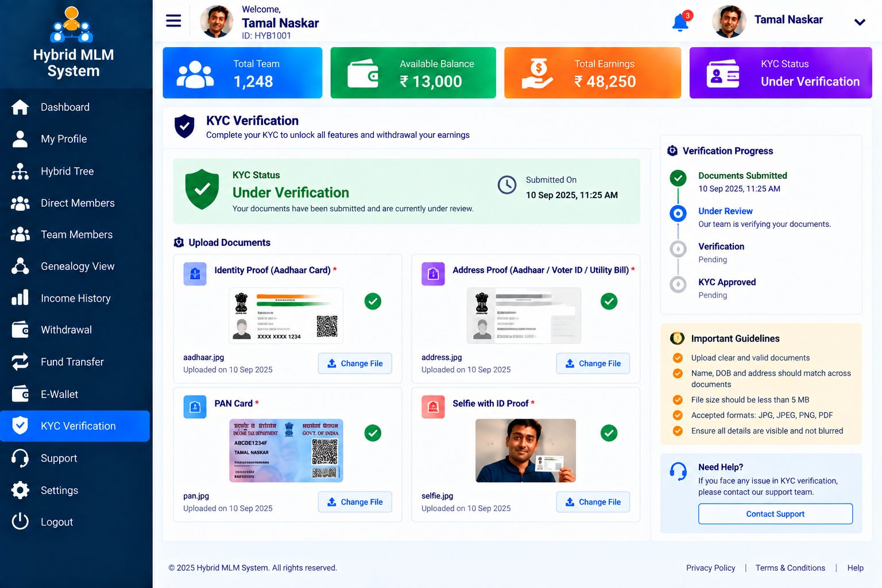The width and height of the screenshot is (882, 588).
Task: Click the Identity Proof document icon
Action: click(x=195, y=274)
